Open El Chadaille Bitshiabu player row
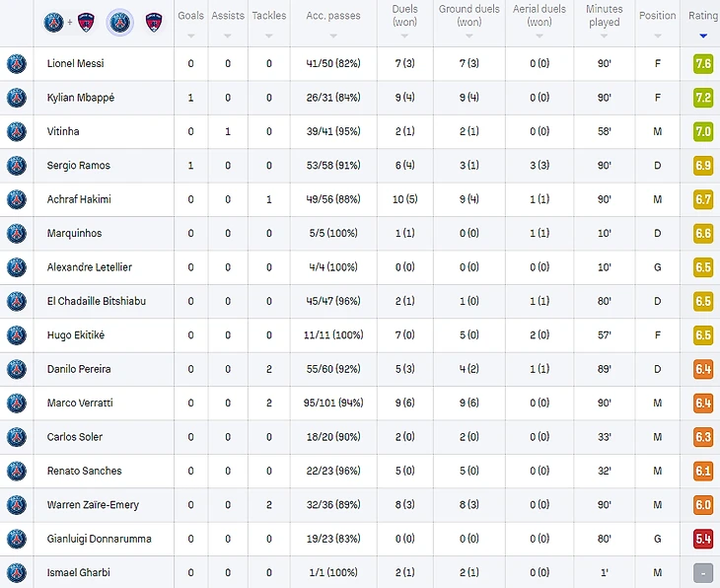Image resolution: width=720 pixels, height=588 pixels. [x=360, y=301]
